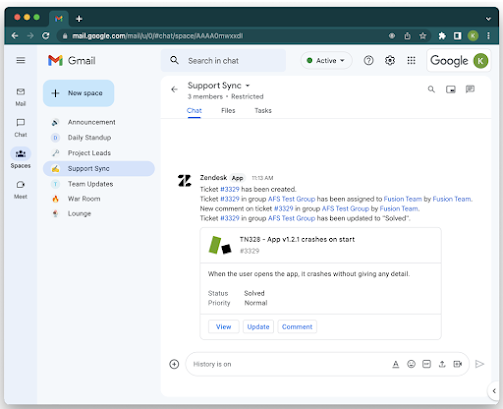Open the emoji picker
The height and width of the screenshot is (409, 503).
click(x=411, y=364)
